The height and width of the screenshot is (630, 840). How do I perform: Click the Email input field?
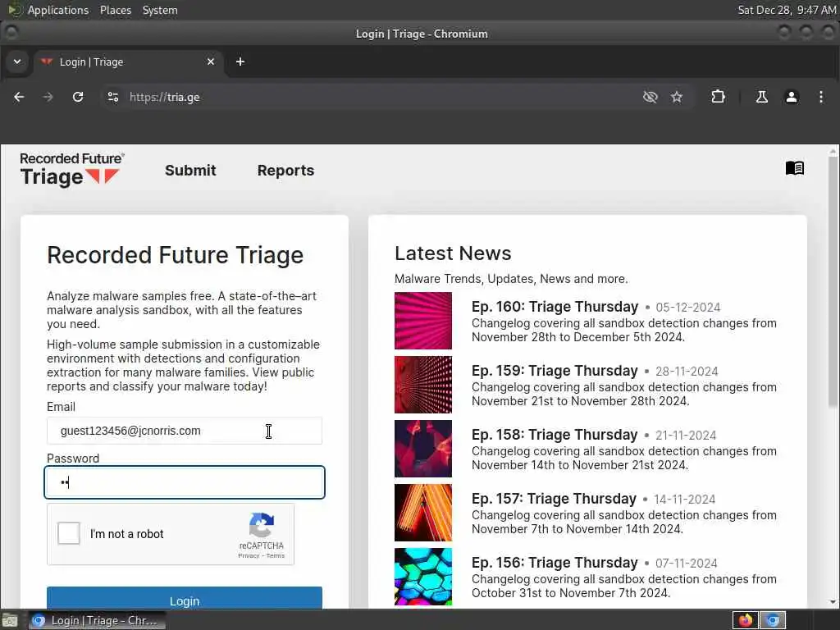click(185, 431)
